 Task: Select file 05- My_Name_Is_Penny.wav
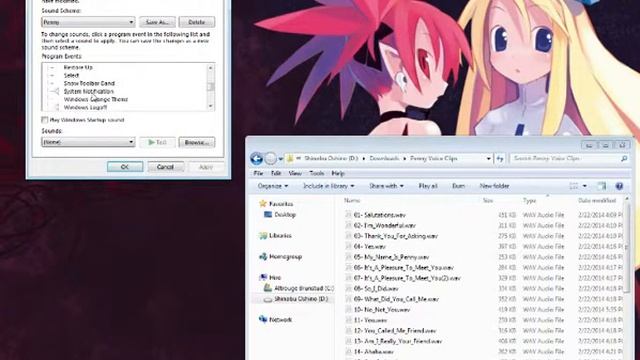[x=391, y=257]
